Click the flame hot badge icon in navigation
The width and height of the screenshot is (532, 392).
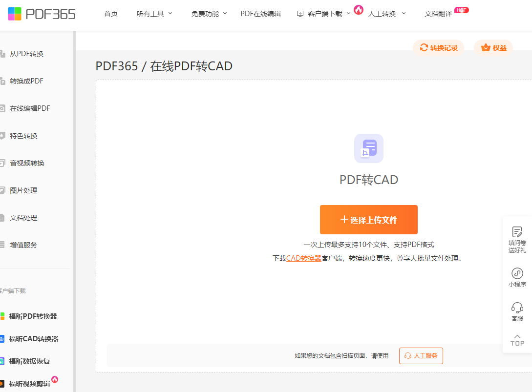click(359, 9)
